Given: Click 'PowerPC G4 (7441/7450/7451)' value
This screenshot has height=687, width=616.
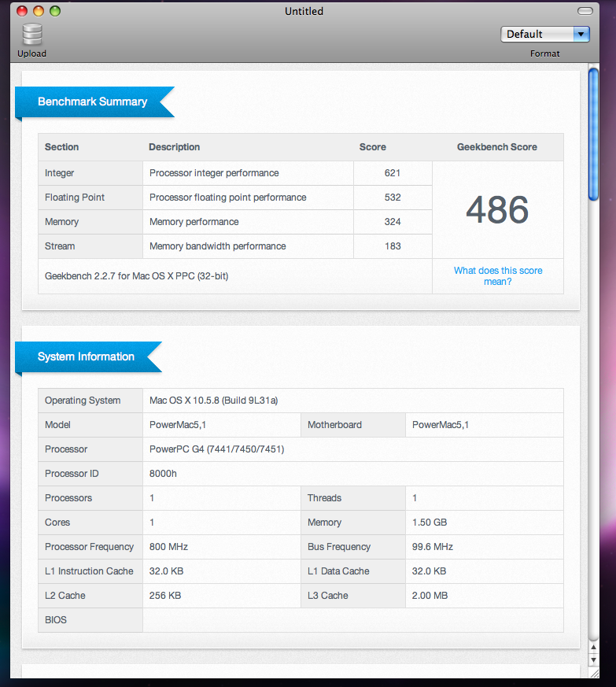Looking at the screenshot, I should pos(217,449).
